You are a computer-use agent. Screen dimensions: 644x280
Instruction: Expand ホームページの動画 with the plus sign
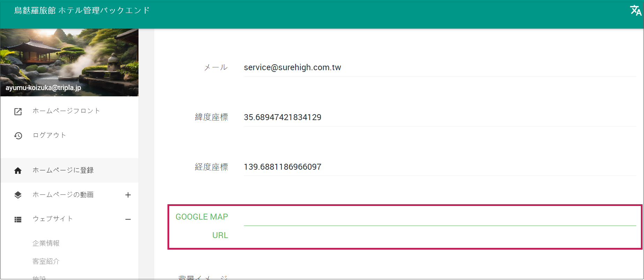click(128, 195)
